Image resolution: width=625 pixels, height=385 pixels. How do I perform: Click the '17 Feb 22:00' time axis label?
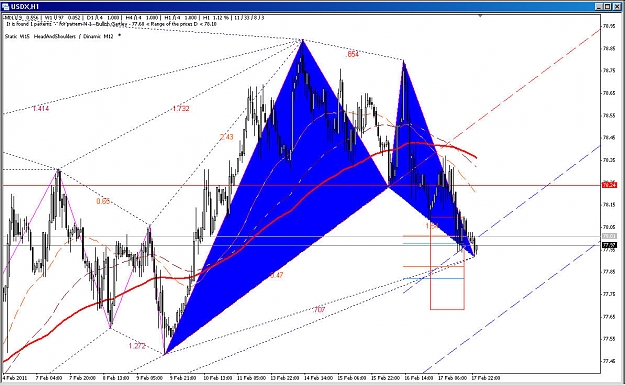486,378
